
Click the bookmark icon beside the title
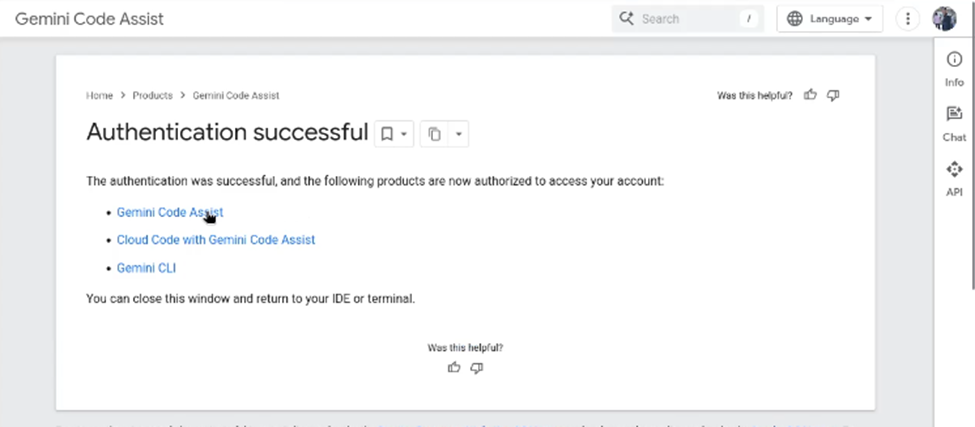coord(386,134)
